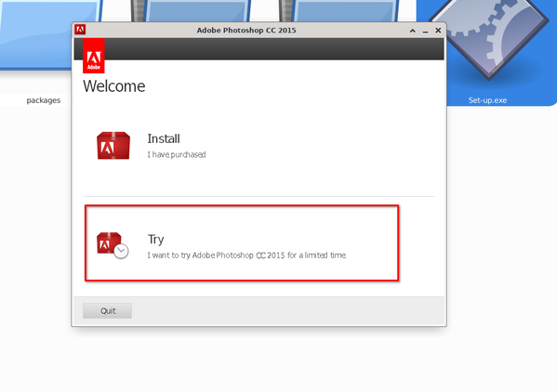The height and width of the screenshot is (392, 557).
Task: Choose the Try option heading
Action: tap(155, 240)
